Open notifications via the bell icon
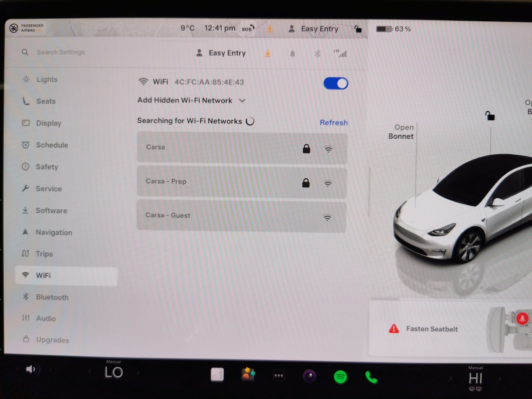 292,53
